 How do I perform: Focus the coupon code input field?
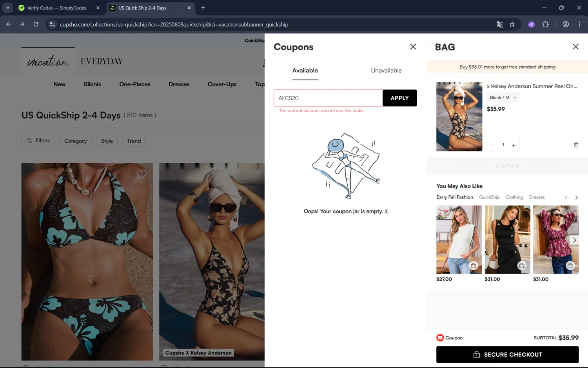point(328,98)
